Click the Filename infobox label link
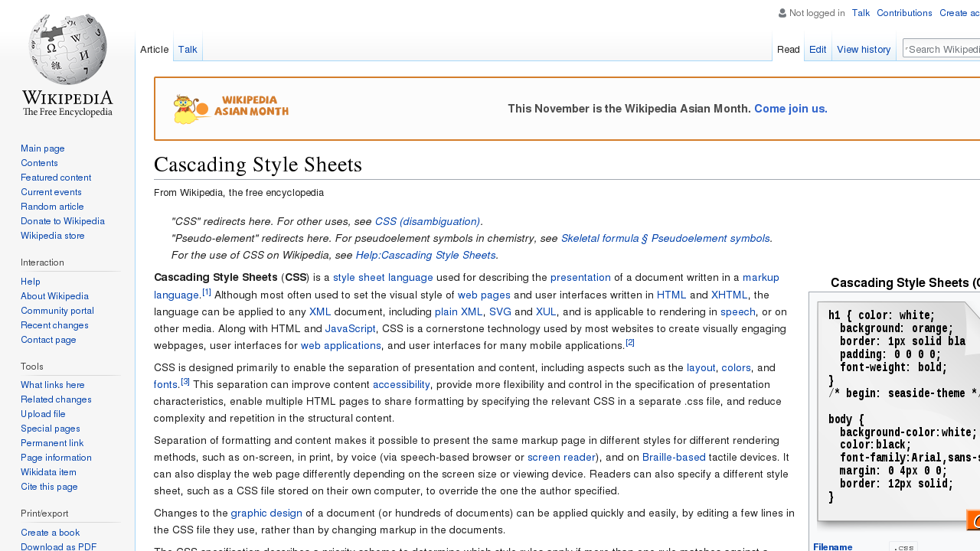This screenshot has width=980, height=551. (x=832, y=546)
